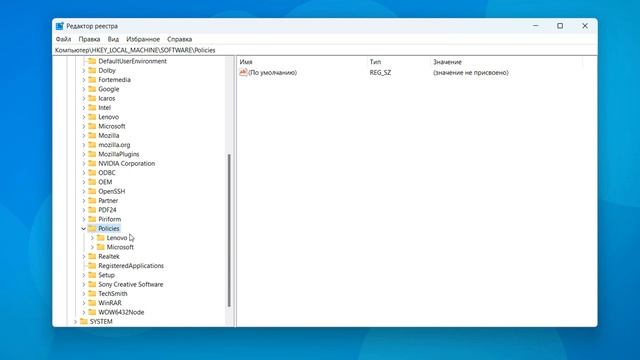Select the TechSmith key label
The image size is (640, 360).
(x=113, y=293)
